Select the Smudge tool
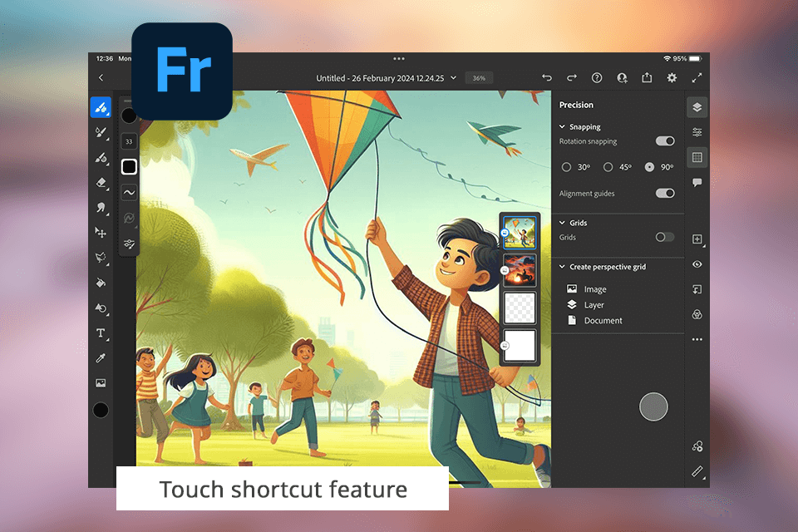This screenshot has height=532, width=798. pos(101,207)
